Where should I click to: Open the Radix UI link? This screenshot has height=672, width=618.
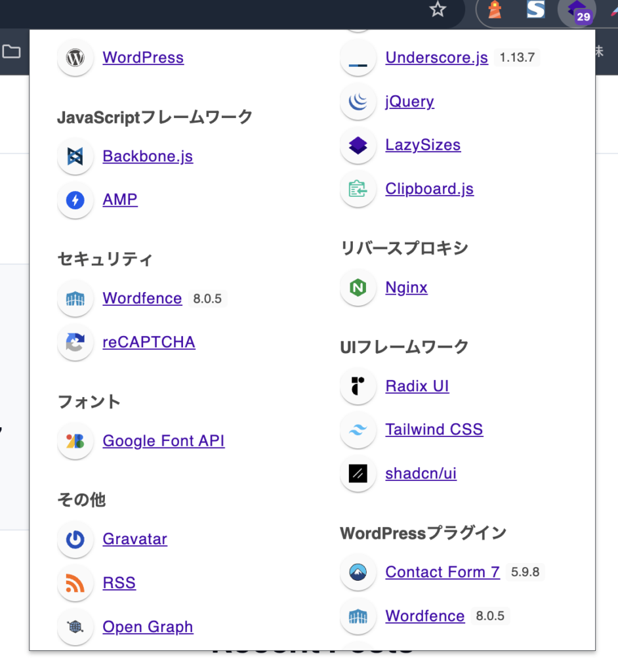click(417, 386)
